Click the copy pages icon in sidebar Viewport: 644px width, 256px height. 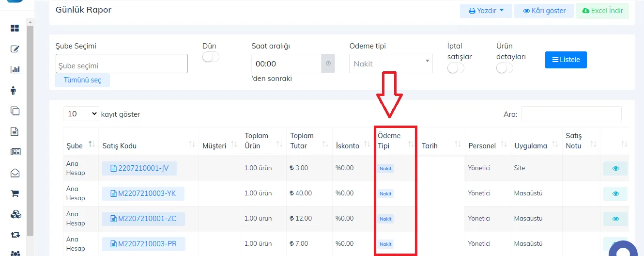point(15,111)
